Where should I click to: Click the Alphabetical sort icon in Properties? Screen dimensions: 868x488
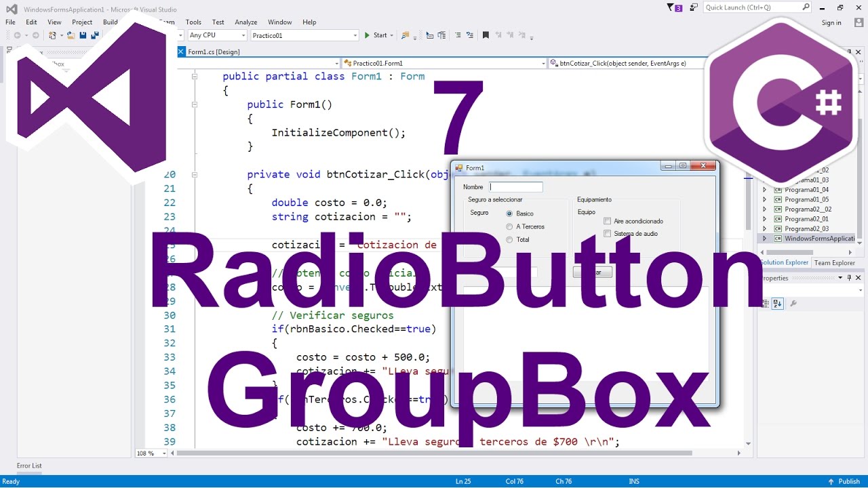(x=777, y=304)
